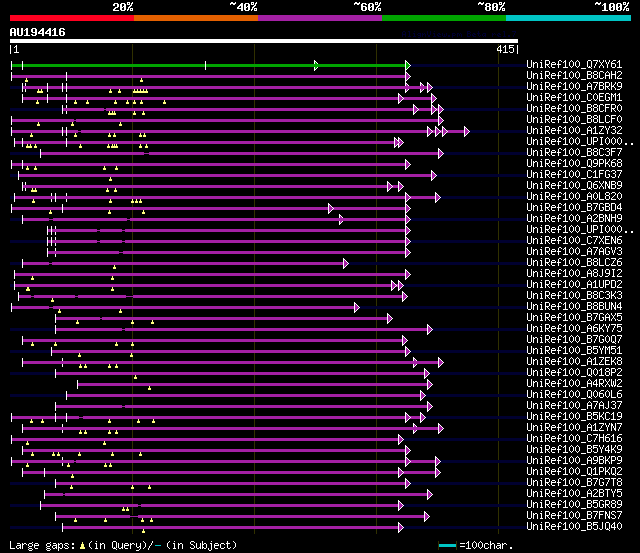
Task: Open the UniRef100_B8CAH2 hit
Action: click(574, 75)
